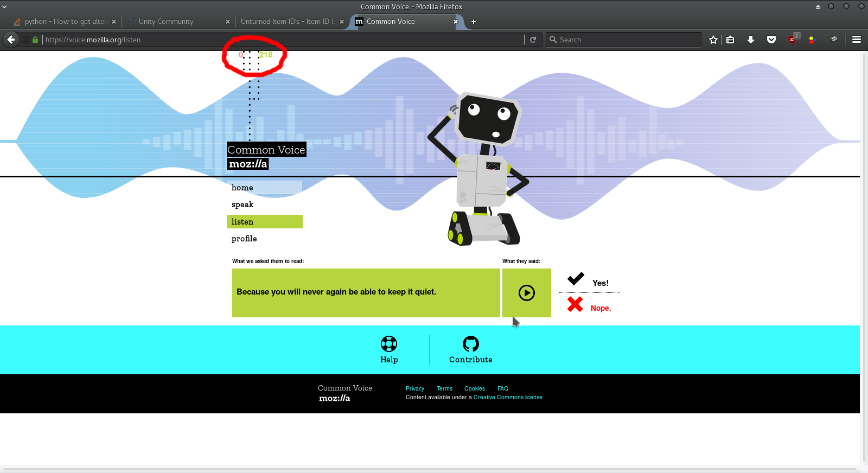The width and height of the screenshot is (868, 473).
Task: Play the recorded voice clip
Action: pyautogui.click(x=526, y=293)
